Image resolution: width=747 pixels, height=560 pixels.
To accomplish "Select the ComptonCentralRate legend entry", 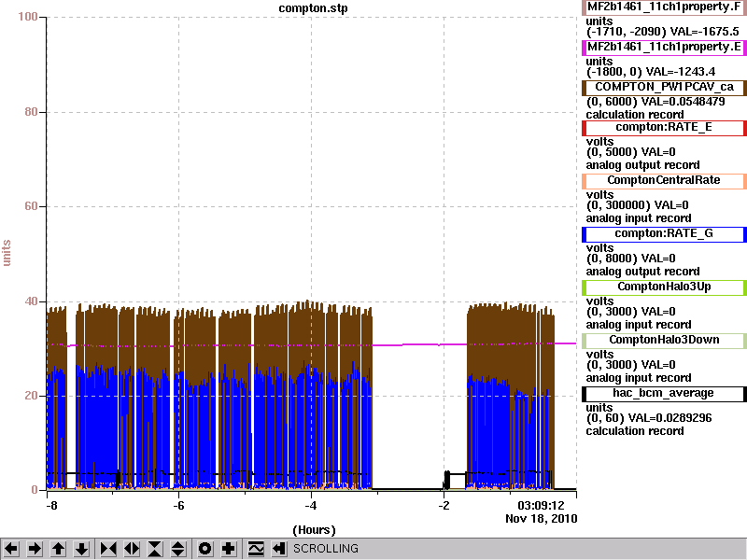I will (664, 181).
